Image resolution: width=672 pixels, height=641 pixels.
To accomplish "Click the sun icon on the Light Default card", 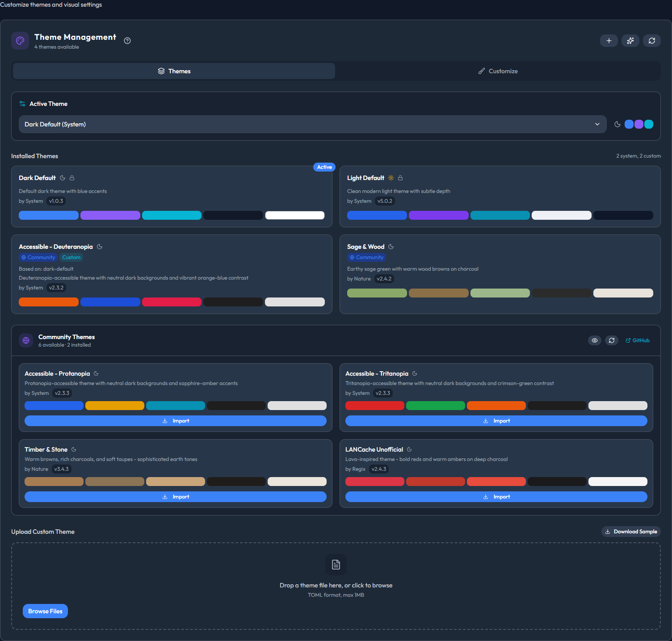I will pos(391,178).
